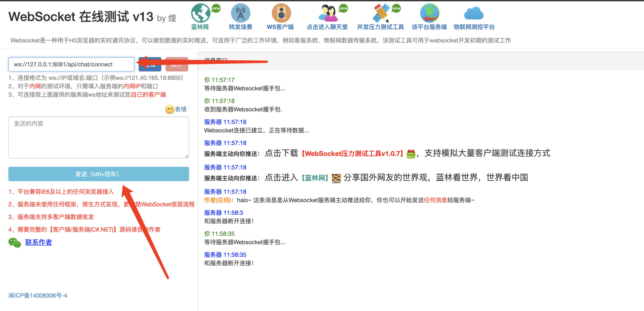The width and height of the screenshot is (644, 311).
Task: Click the 蓝林网 thumbnail image in message
Action: [x=336, y=178]
